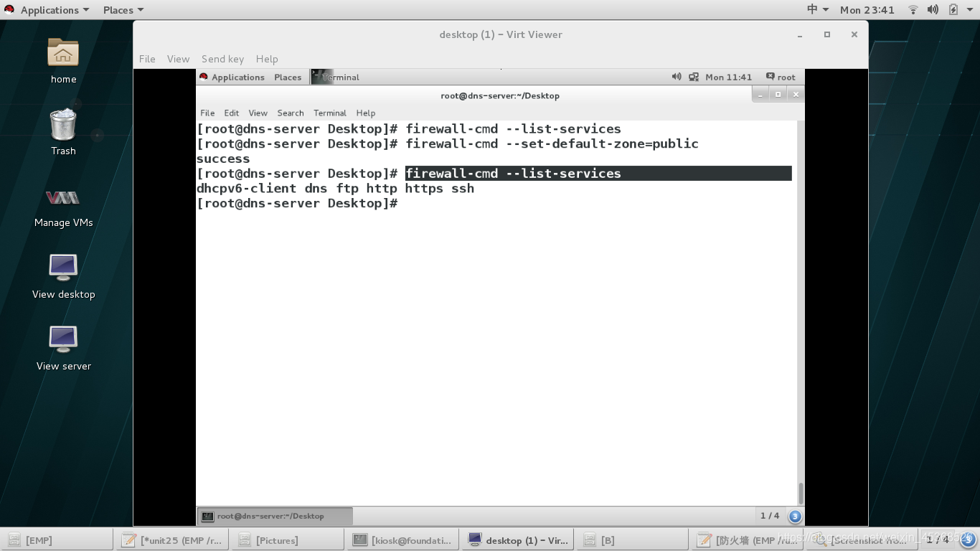Open the input method selector dropdown
The image size is (980, 551).
(818, 10)
